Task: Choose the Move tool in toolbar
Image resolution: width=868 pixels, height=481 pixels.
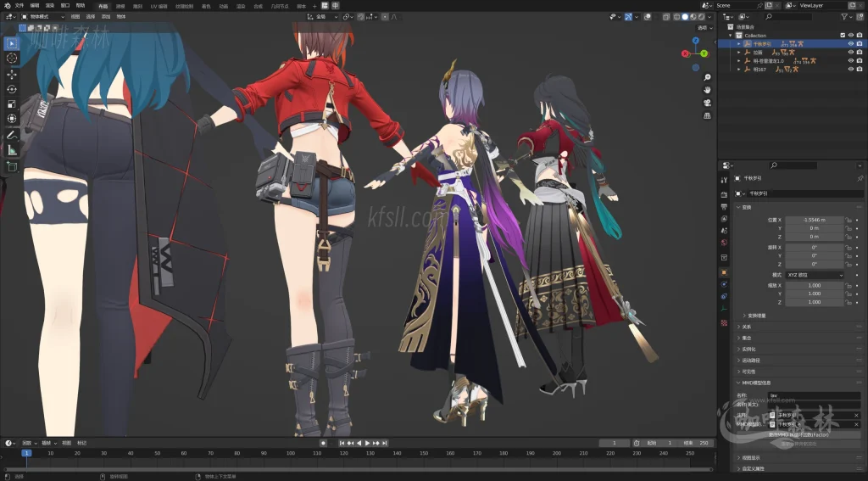Action: point(12,75)
